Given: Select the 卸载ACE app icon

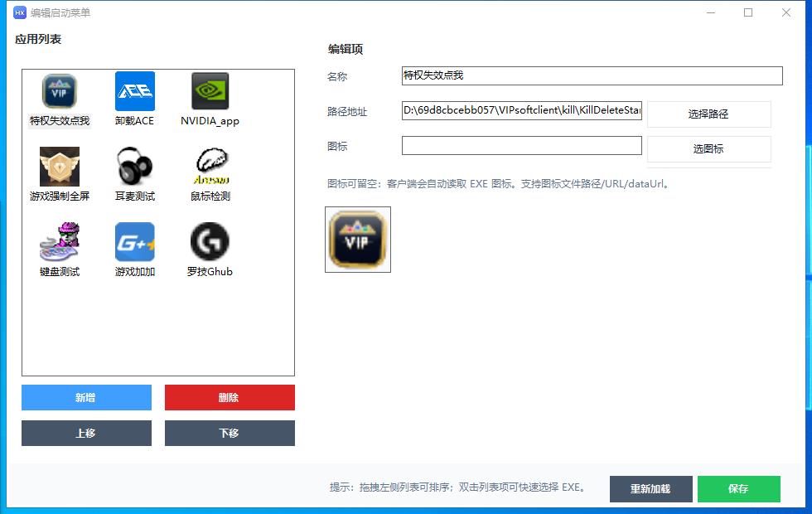Looking at the screenshot, I should coord(134,91).
